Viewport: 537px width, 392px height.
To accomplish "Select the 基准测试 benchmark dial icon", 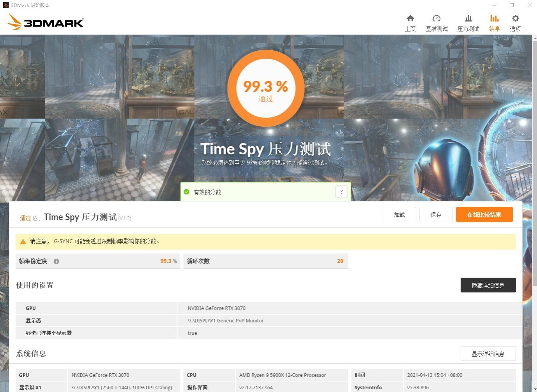I will pos(436,18).
